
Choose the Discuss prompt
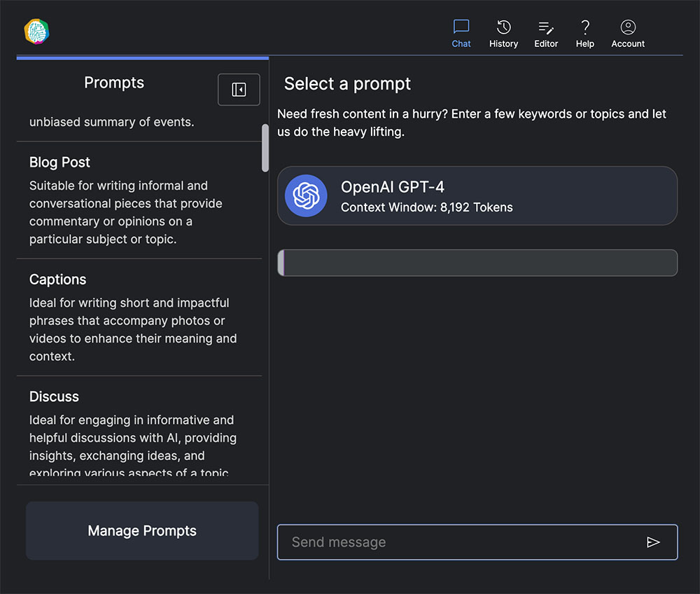[x=139, y=431]
